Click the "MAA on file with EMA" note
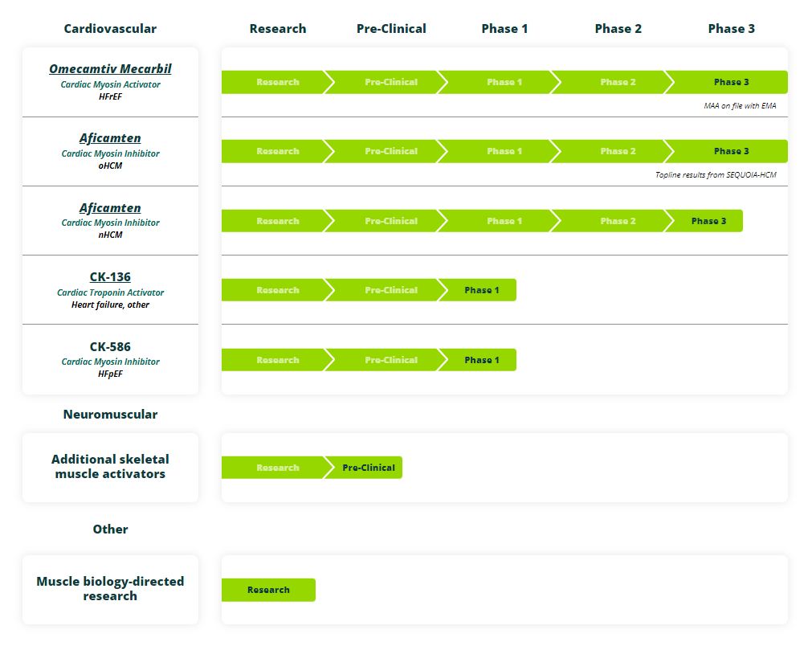This screenshot has height=646, width=812. coord(740,105)
